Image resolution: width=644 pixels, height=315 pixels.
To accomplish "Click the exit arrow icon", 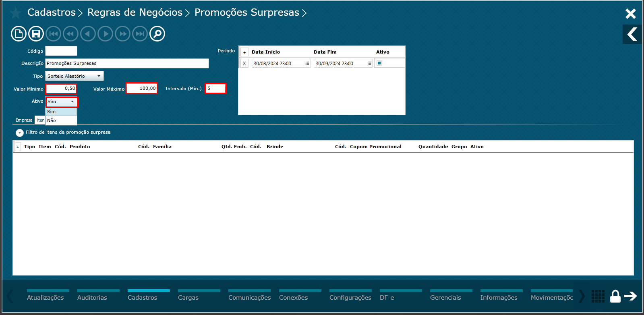I will click(631, 296).
